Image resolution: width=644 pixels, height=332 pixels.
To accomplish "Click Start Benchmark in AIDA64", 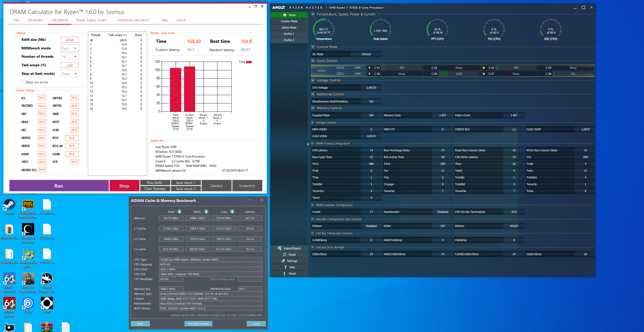I will pyautogui.click(x=198, y=323).
